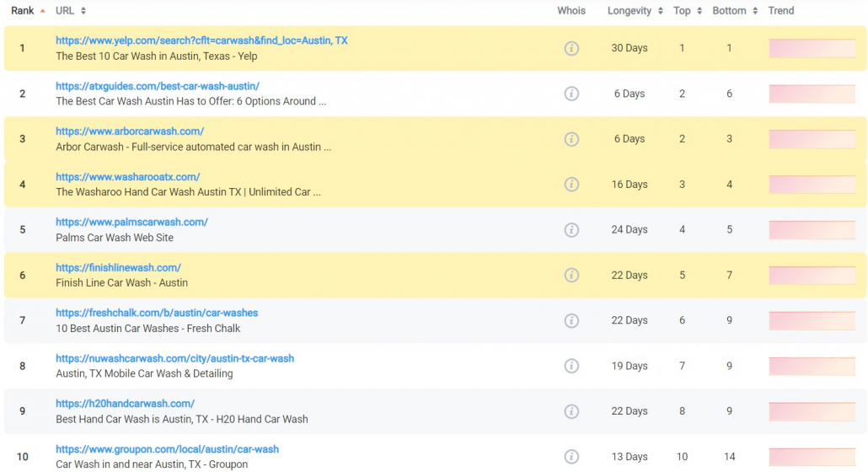Viewport: 868px width, 472px height.
Task: View the trend bar for the groupon.com row
Action: (x=812, y=457)
